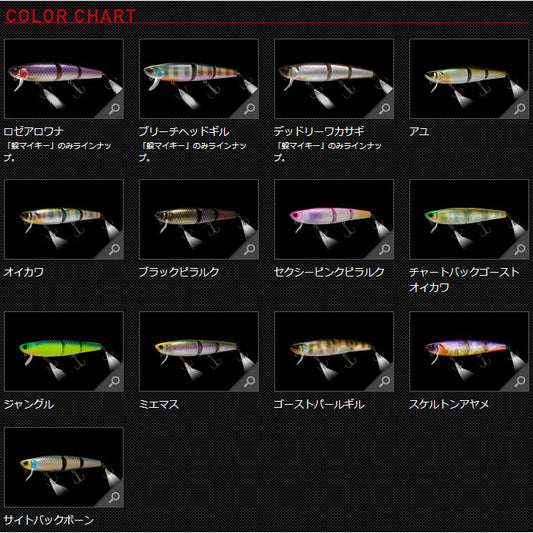Enlarge ゴーストパールギル with its magnifier icon

coord(385,381)
